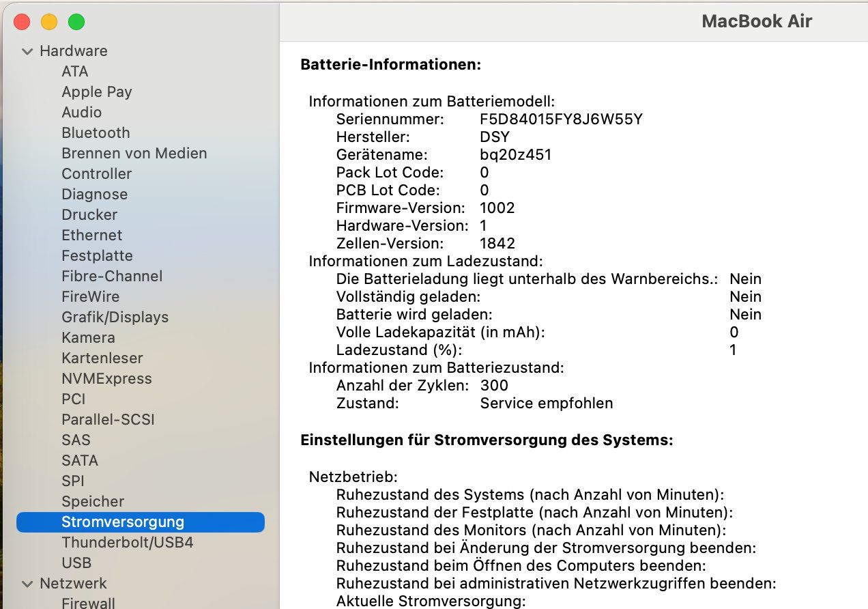Image resolution: width=868 pixels, height=609 pixels.
Task: Click the green zoom window button
Action: pos(76,22)
